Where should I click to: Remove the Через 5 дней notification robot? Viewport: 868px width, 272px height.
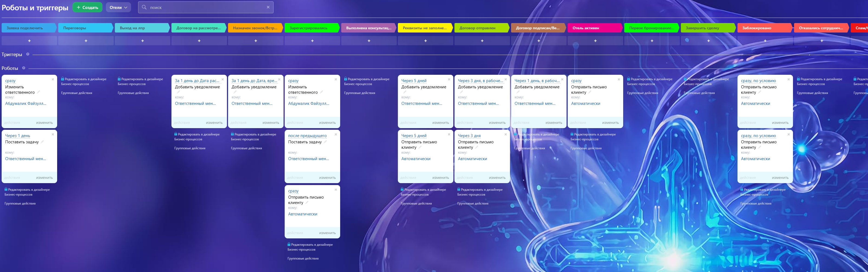click(x=449, y=80)
